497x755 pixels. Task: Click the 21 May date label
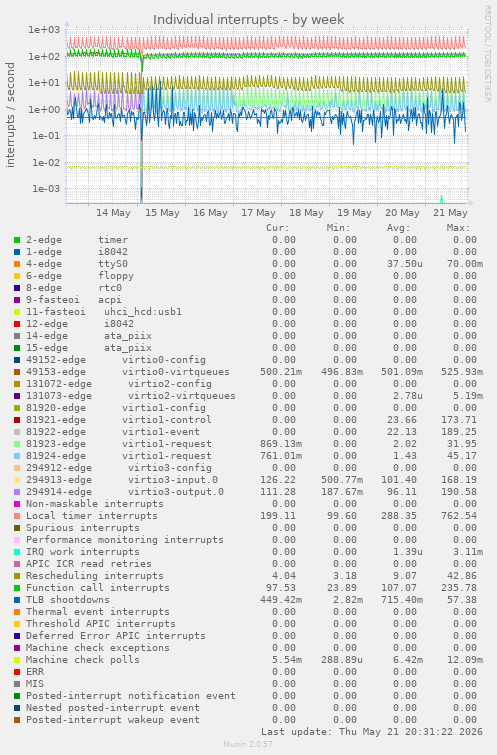[x=450, y=213]
